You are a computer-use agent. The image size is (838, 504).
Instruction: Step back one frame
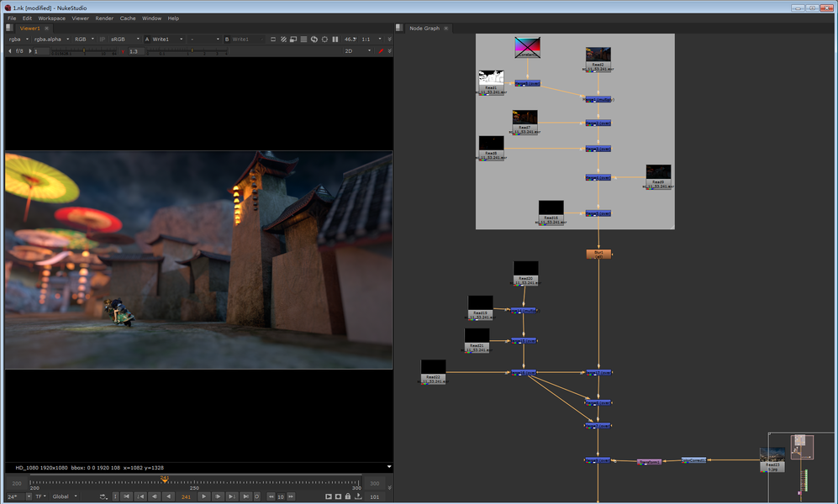(x=155, y=496)
